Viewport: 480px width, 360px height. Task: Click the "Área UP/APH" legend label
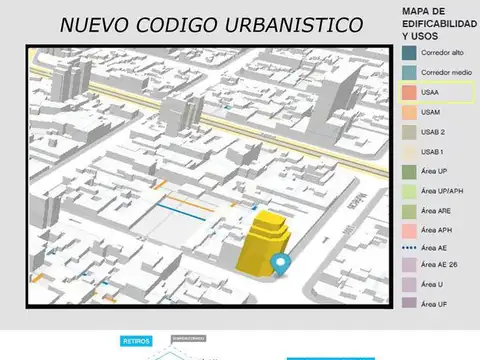442,191
